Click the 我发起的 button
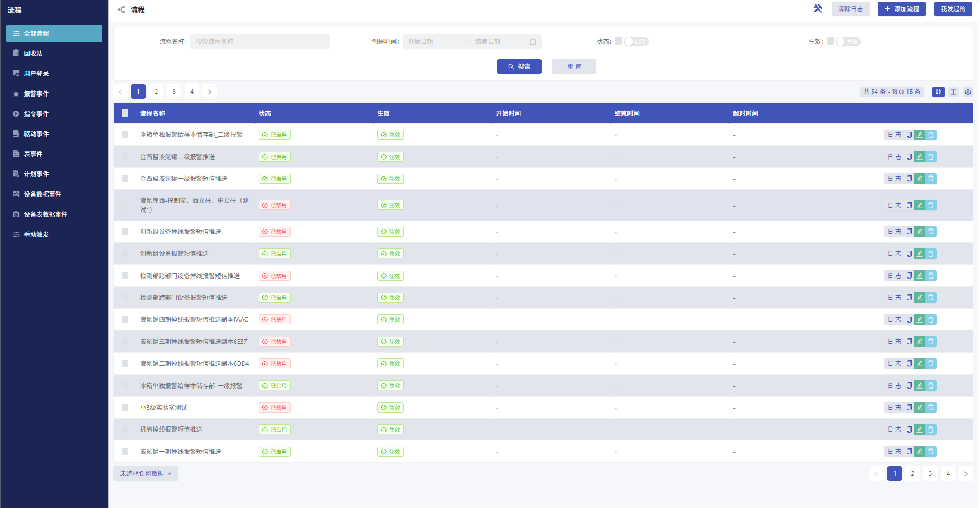Screen dimensions: 980x508 (x=953, y=9)
